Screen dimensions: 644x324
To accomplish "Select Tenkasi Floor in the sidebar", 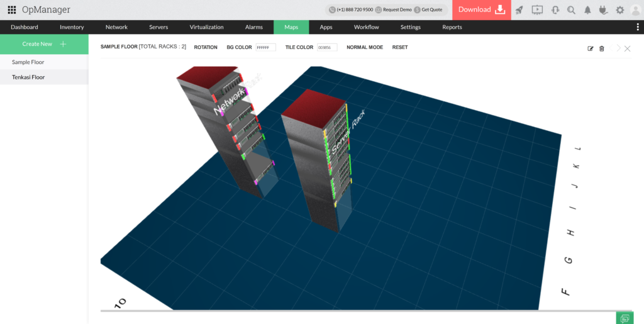I will click(x=28, y=77).
